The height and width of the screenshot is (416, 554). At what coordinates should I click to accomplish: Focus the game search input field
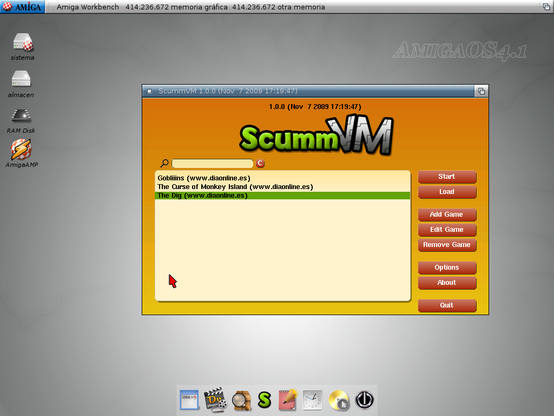click(212, 163)
